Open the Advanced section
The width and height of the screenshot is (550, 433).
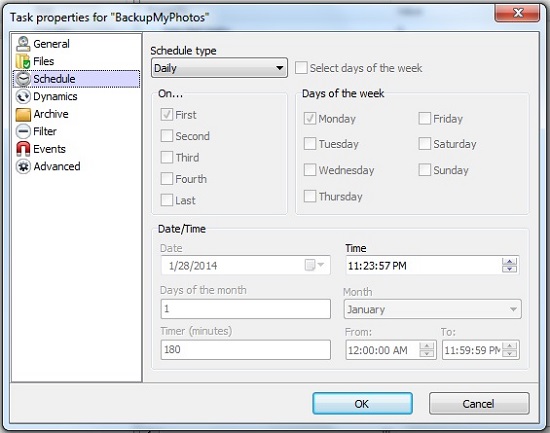pos(57,166)
